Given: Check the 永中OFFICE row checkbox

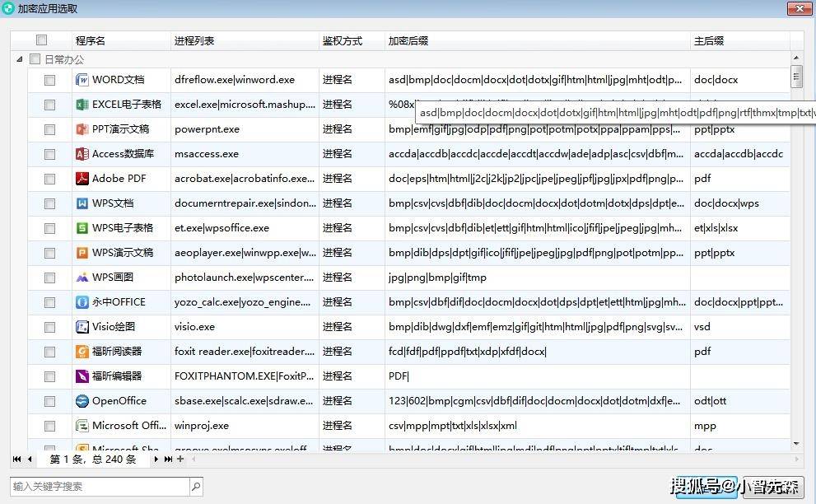Looking at the screenshot, I should 50,303.
